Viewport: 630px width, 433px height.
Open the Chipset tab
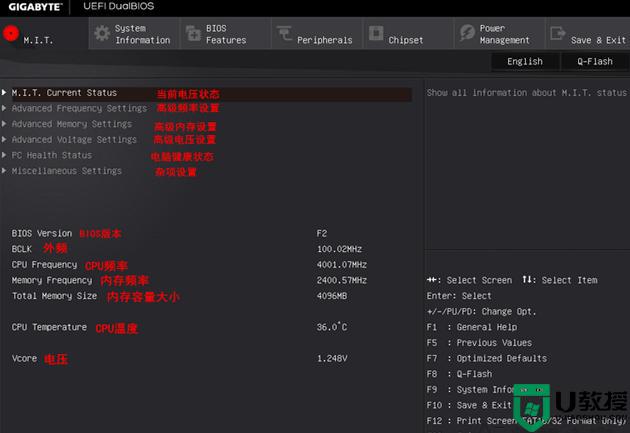[x=408, y=34]
